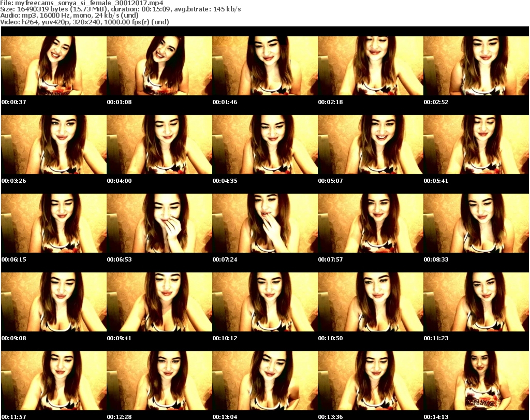
Task: Click the timestamp text 00:04:00
Action: [x=120, y=181]
